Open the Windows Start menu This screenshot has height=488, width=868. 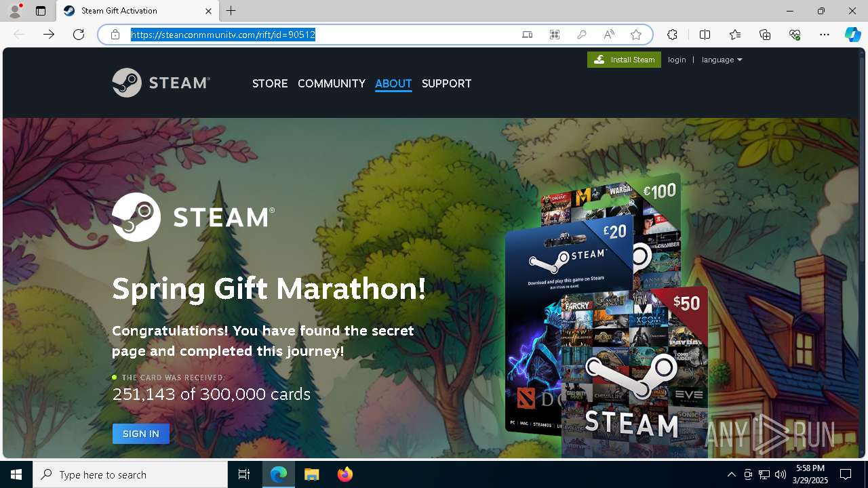click(x=16, y=474)
